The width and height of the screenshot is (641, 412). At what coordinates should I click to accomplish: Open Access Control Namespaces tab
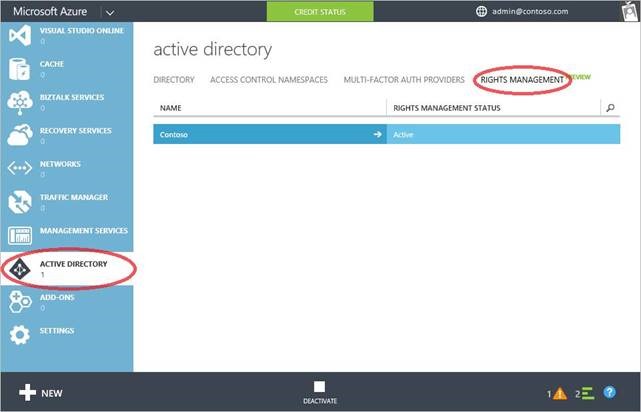(269, 80)
